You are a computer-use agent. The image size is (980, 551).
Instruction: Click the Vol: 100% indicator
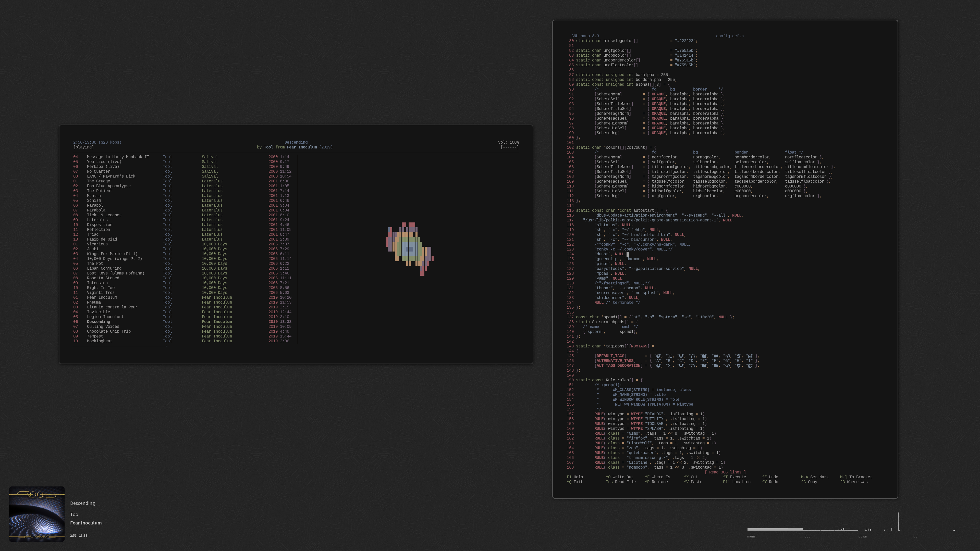tap(508, 142)
